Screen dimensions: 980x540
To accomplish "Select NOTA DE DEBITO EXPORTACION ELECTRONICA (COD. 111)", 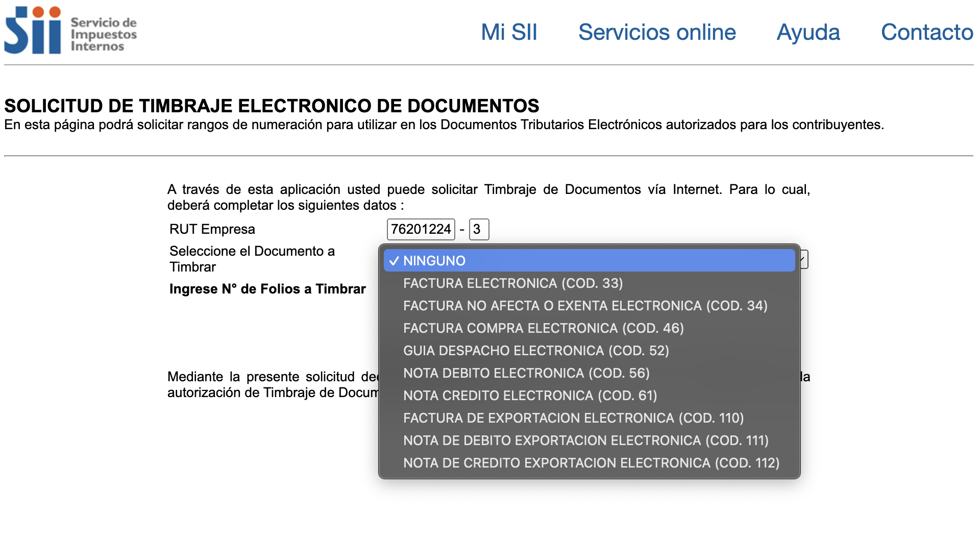I will point(590,440).
